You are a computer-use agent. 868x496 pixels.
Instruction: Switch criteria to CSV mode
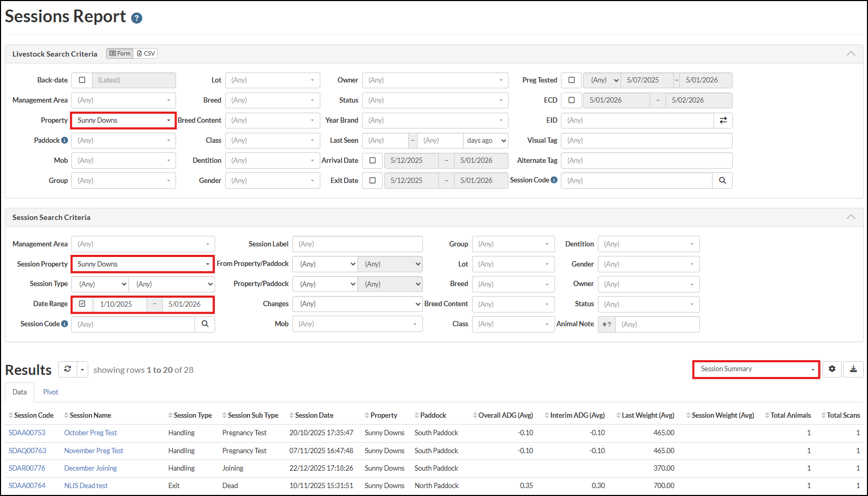146,53
